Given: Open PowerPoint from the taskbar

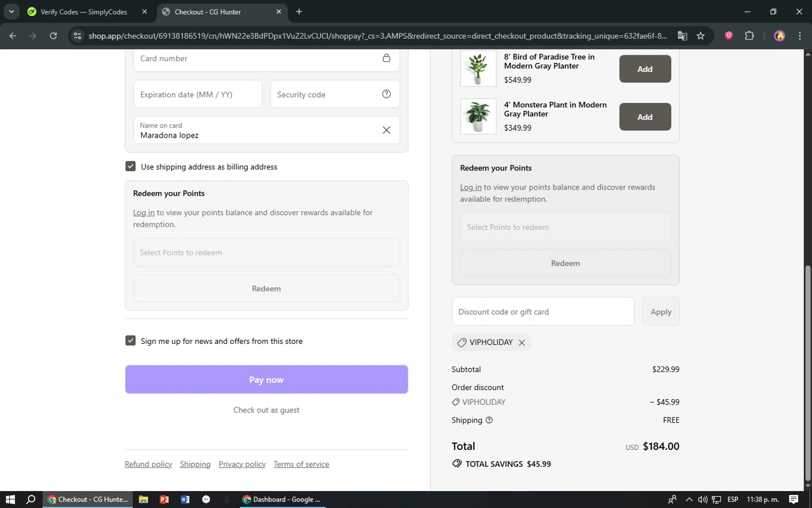Looking at the screenshot, I should pos(165,499).
